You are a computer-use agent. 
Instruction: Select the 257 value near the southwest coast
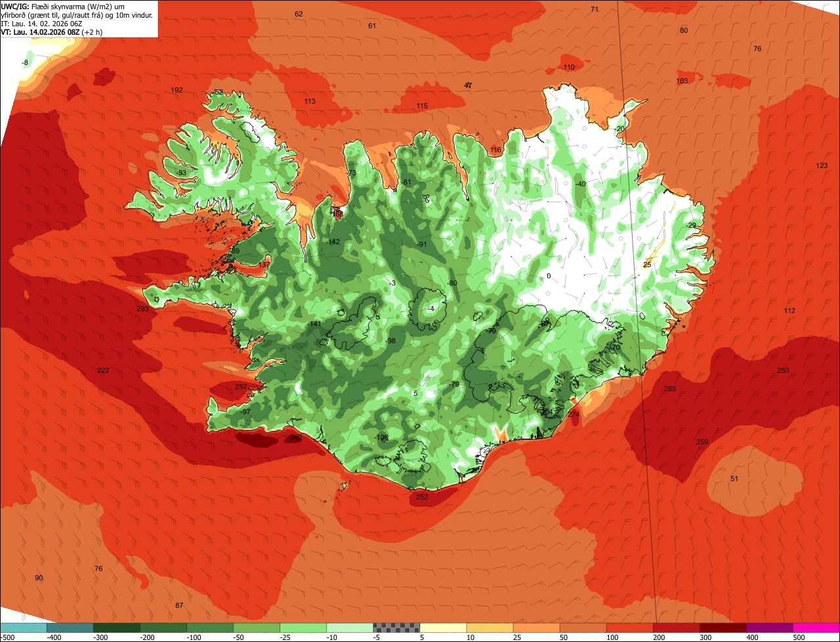[241, 387]
